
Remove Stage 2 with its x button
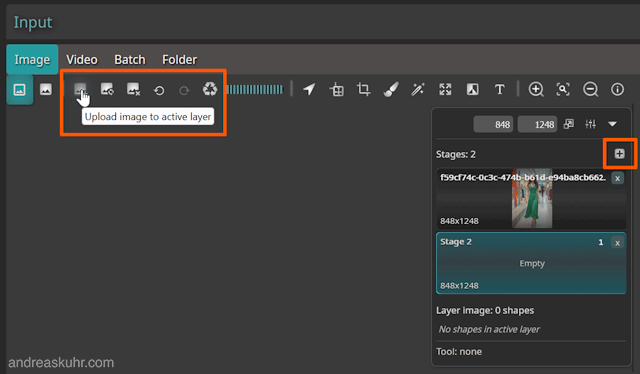618,243
